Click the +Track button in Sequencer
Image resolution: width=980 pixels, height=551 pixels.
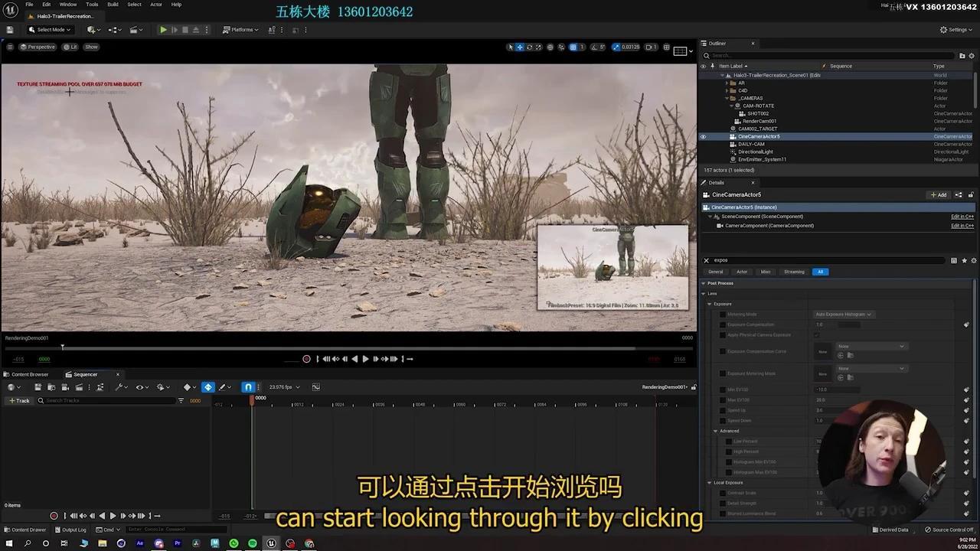[x=19, y=400]
